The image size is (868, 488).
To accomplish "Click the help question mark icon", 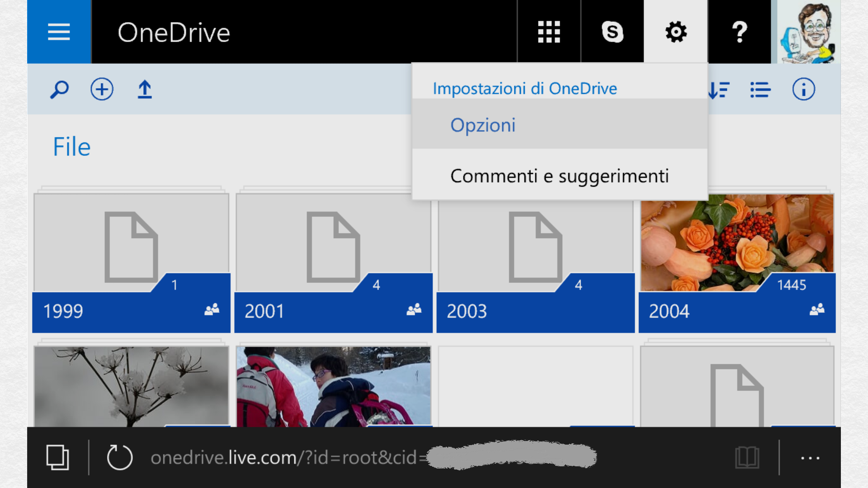I will coord(739,32).
